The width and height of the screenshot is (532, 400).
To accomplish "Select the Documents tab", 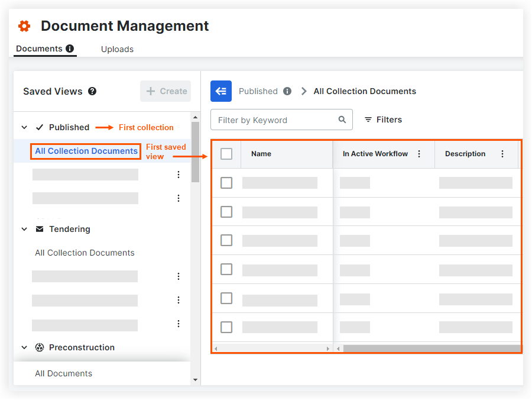I will [39, 49].
